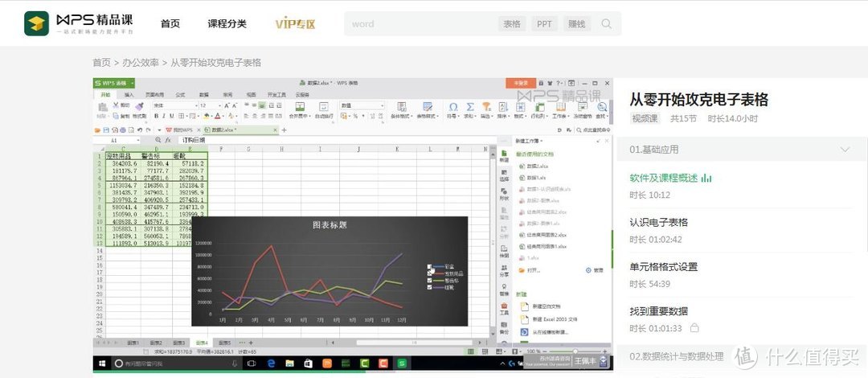Click the plus button to add document tab
This screenshot has width=868, height=378.
point(284,129)
